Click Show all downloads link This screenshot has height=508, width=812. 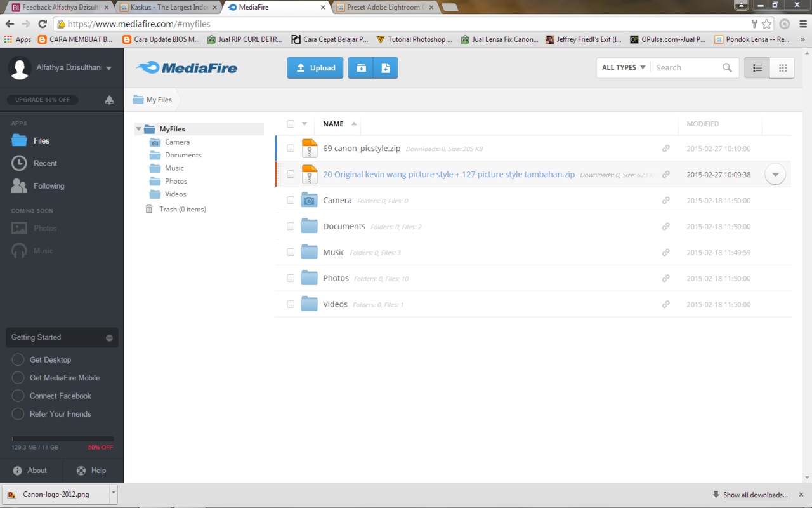(756, 495)
